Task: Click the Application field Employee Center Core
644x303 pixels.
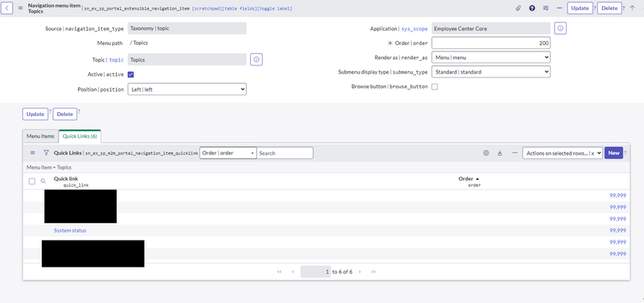Action: point(491,28)
